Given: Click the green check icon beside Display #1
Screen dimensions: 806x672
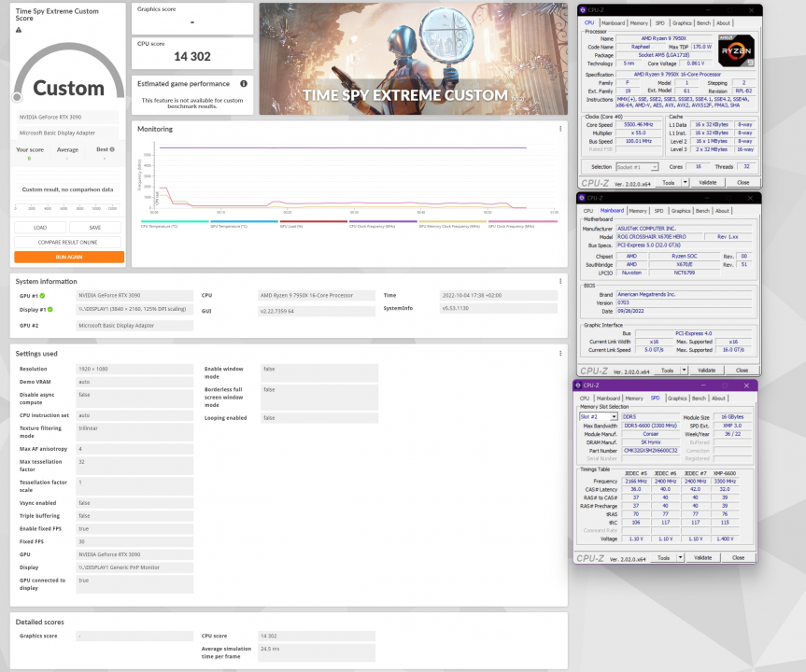Looking at the screenshot, I should point(50,309).
